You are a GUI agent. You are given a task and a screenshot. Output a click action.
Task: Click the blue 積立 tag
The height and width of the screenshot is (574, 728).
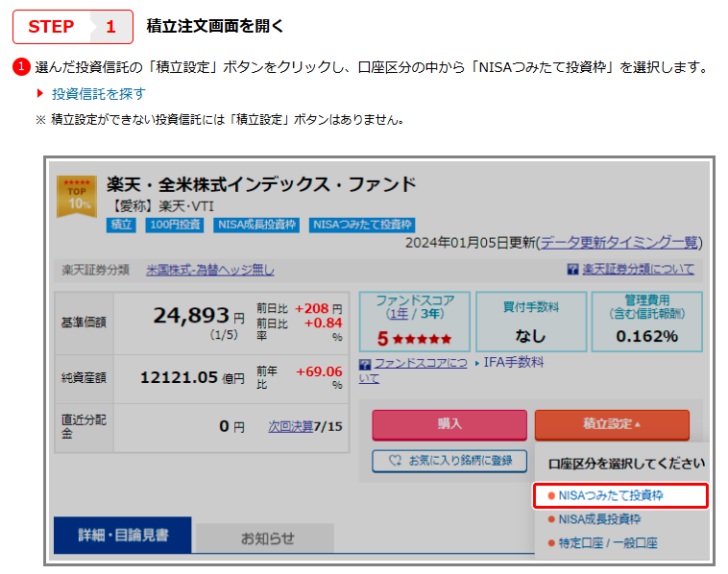(x=121, y=225)
